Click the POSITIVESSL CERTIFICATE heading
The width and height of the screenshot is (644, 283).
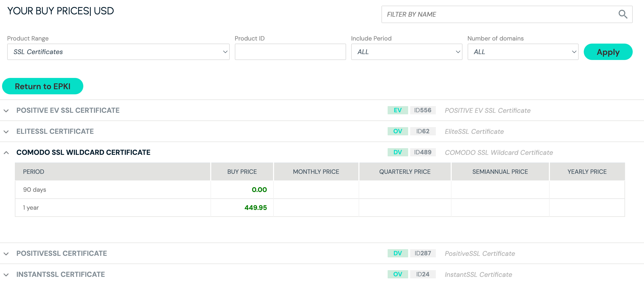[x=62, y=253]
